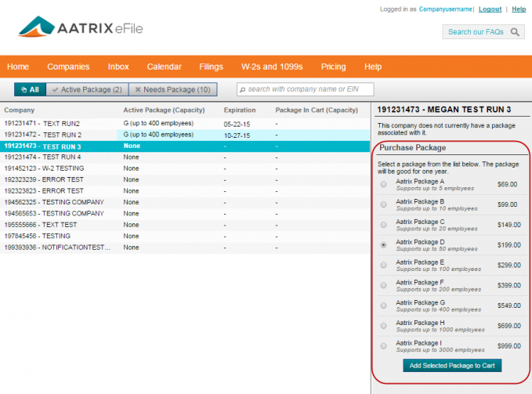The image size is (532, 394).
Task: Focus the company name or EIN search
Action: coord(306,89)
